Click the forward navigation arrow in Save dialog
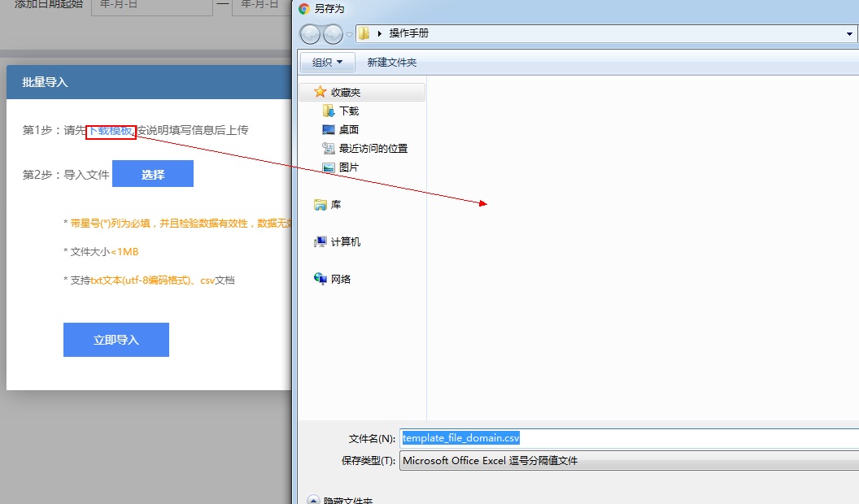 [333, 33]
